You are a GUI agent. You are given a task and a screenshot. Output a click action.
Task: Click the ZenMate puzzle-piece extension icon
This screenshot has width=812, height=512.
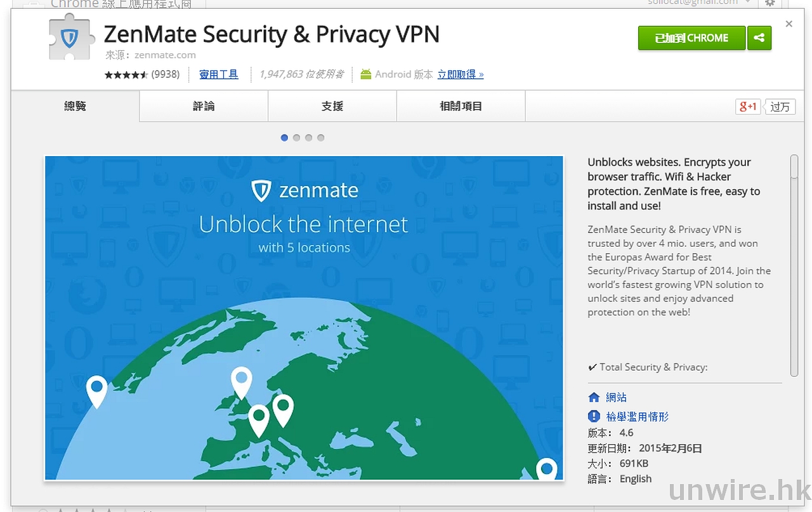[70, 39]
